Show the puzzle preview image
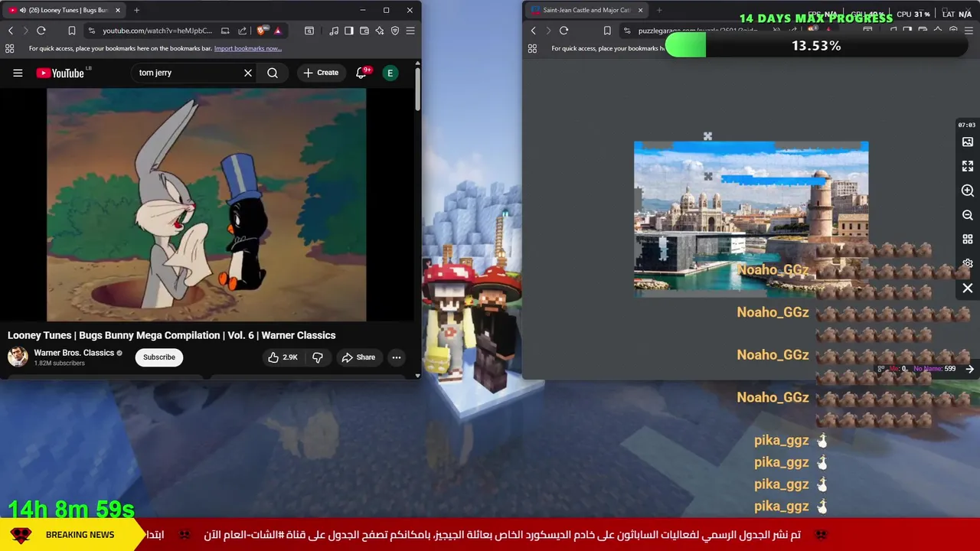The width and height of the screenshot is (980, 551). click(968, 142)
